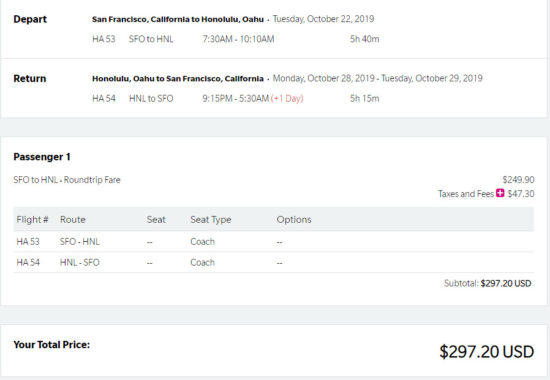Click HA 54 in passenger table
The image size is (550, 380).
[28, 262]
